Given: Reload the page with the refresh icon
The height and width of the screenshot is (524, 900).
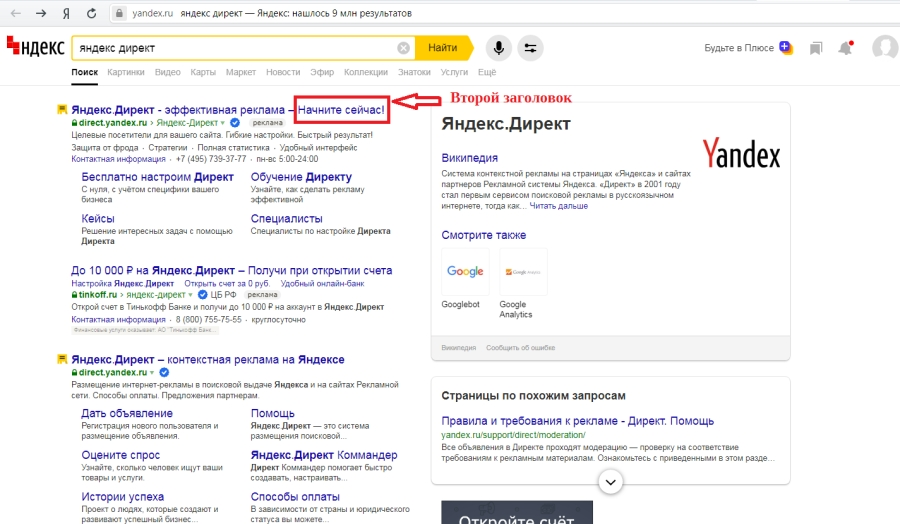Looking at the screenshot, I should (x=91, y=13).
